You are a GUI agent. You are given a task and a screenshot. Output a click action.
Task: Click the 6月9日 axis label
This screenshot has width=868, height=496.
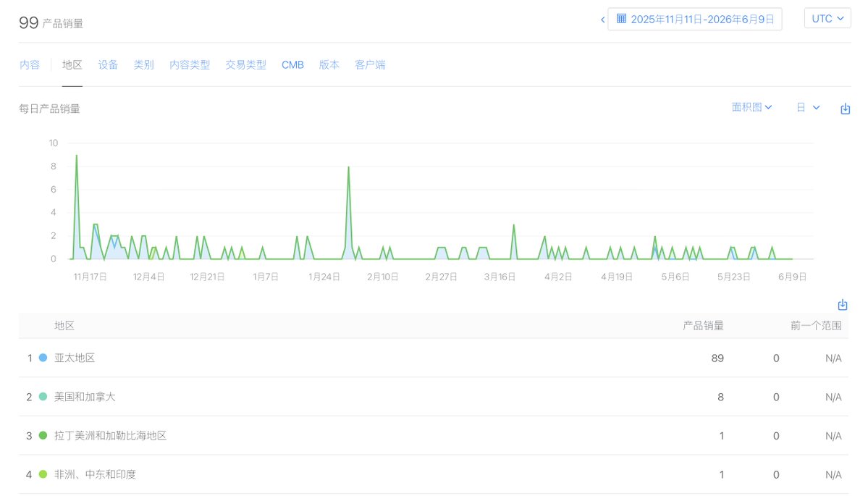tap(792, 277)
